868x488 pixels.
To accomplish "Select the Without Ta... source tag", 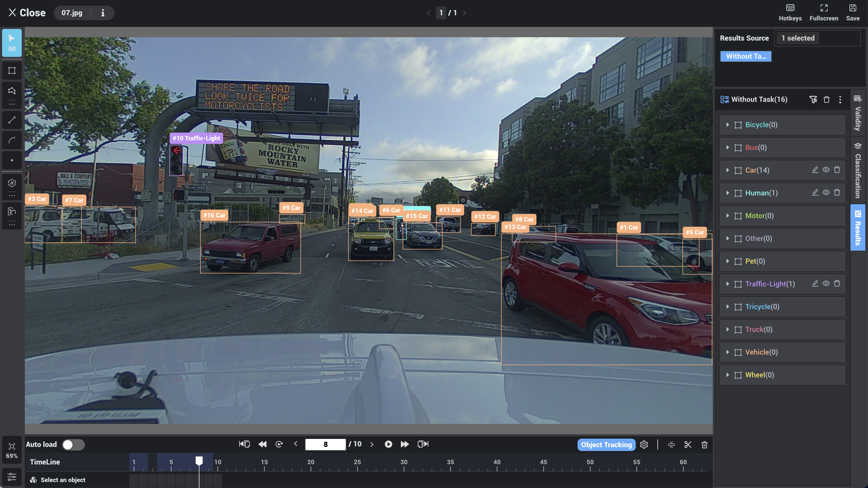I will (746, 56).
